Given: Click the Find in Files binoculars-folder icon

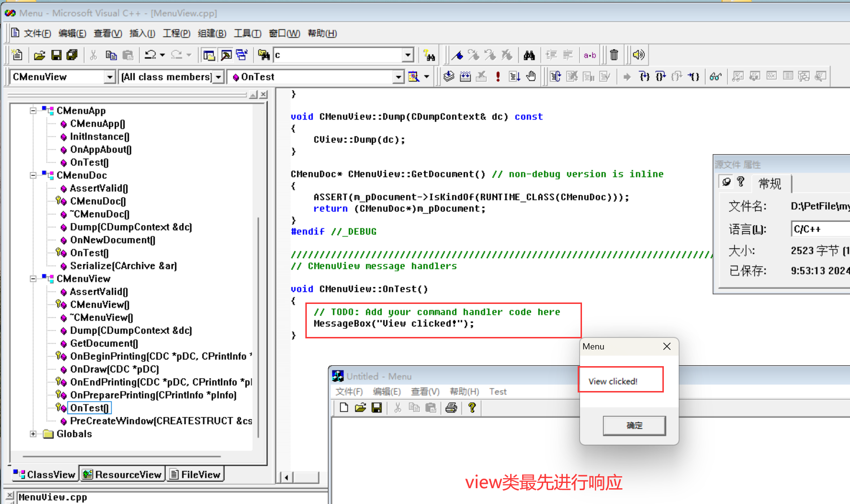Looking at the screenshot, I should point(264,55).
